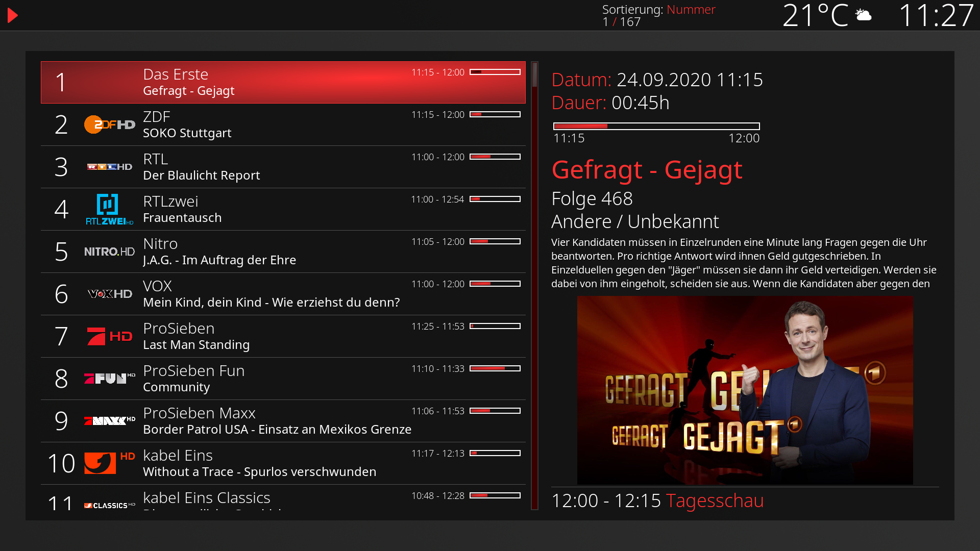Viewport: 980px width, 551px height.
Task: Select ProSieben show Last Man Standing
Action: point(197,344)
